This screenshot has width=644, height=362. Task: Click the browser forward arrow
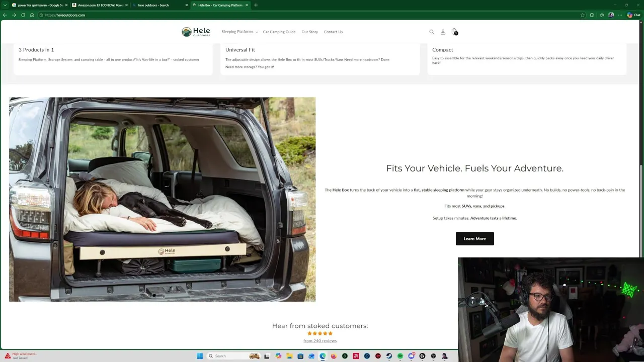click(x=14, y=15)
